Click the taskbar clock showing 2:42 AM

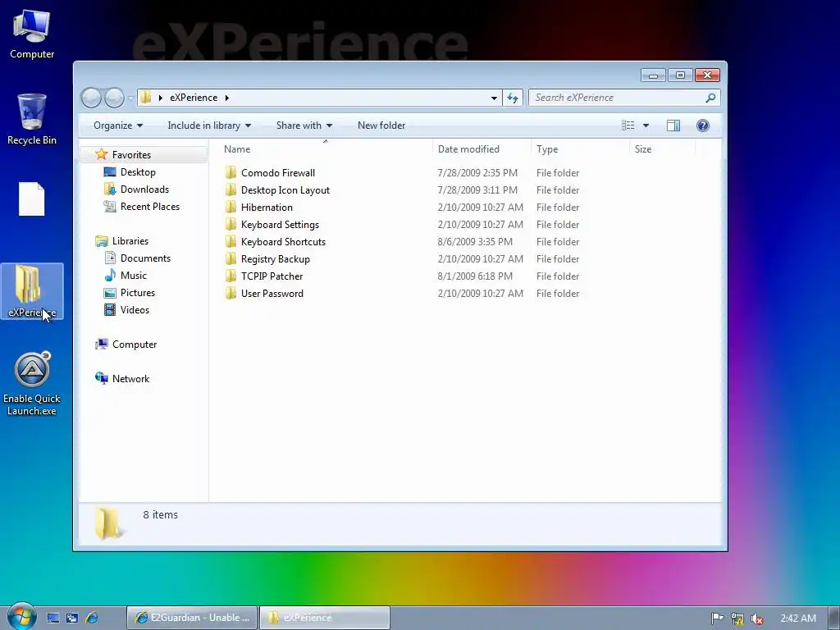point(798,619)
